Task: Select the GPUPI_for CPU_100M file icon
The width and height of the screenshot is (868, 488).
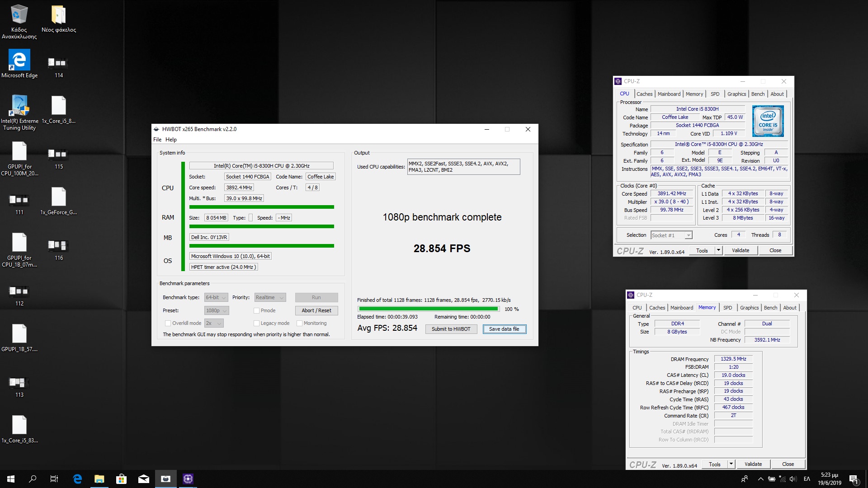Action: tap(19, 159)
